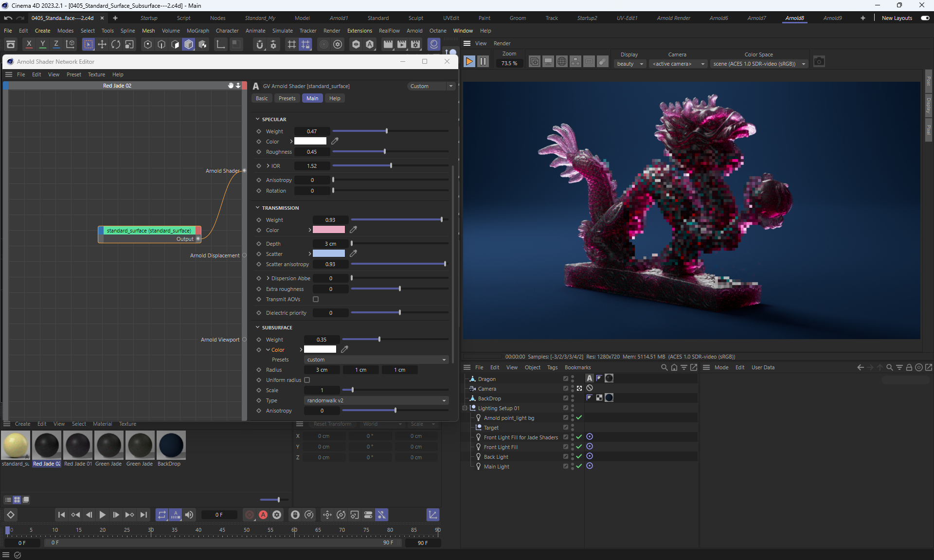The image size is (934, 560).
Task: Toggle record active objects button
Action: click(x=250, y=515)
